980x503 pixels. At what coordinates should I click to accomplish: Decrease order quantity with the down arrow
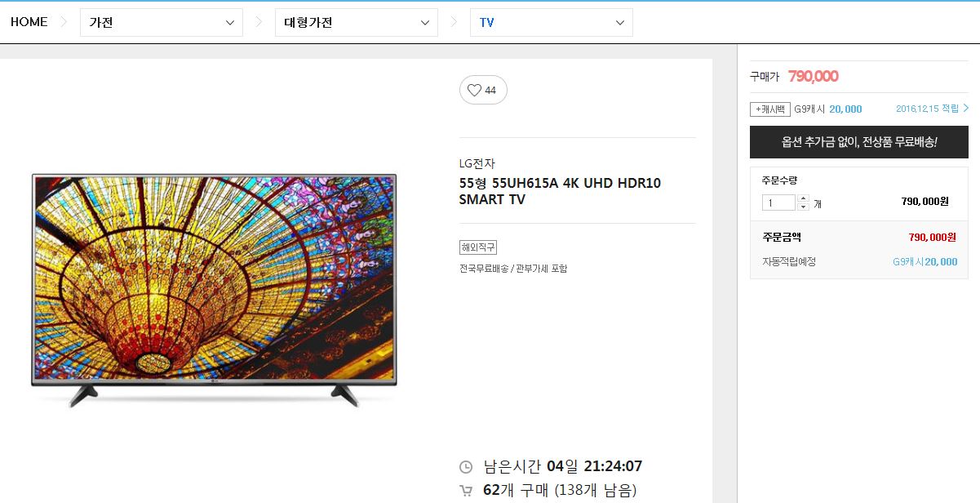(x=804, y=207)
